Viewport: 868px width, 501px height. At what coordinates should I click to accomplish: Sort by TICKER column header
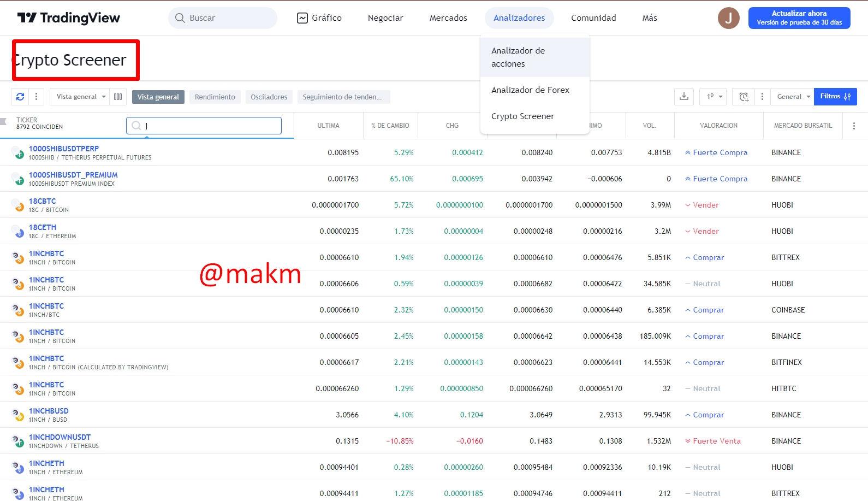[27, 120]
